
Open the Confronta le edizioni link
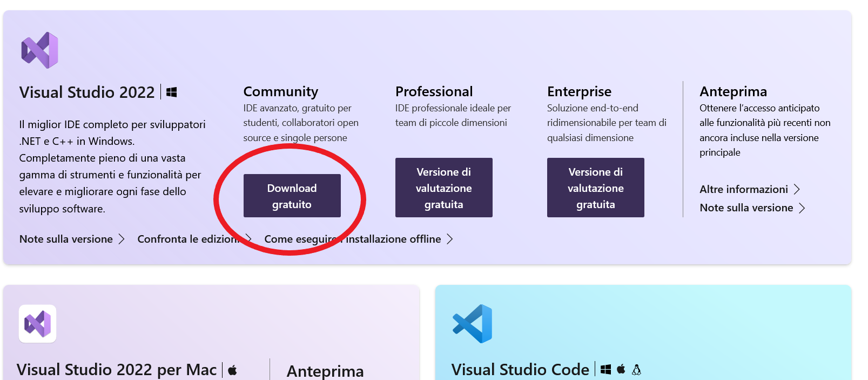(x=187, y=239)
